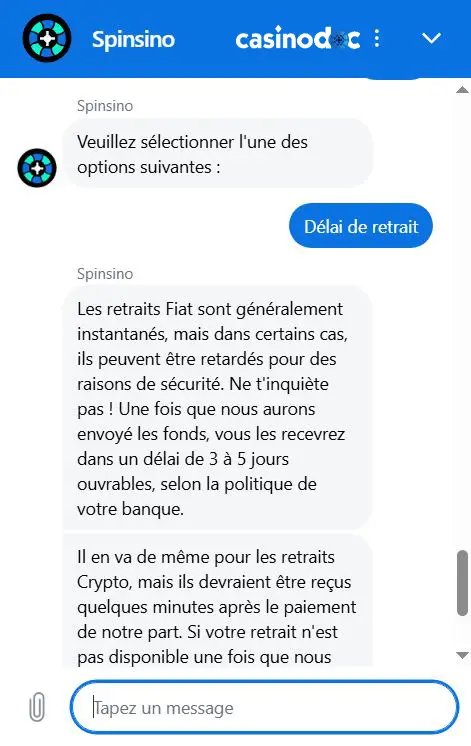Click the message about Fiat withdrawals
Viewport: 471px width, 746px height.
217,408
